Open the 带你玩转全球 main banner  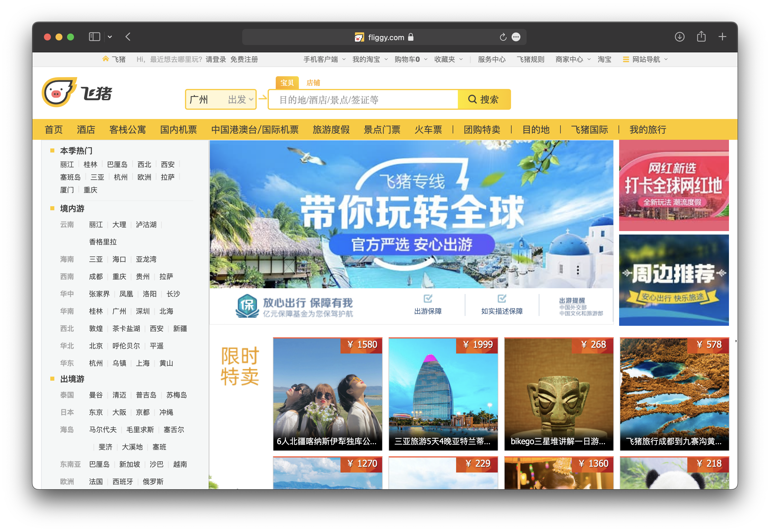tap(411, 214)
